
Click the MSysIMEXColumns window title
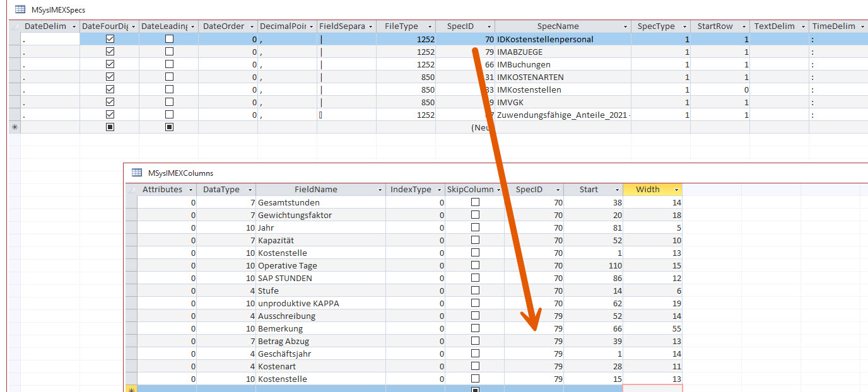tap(180, 173)
